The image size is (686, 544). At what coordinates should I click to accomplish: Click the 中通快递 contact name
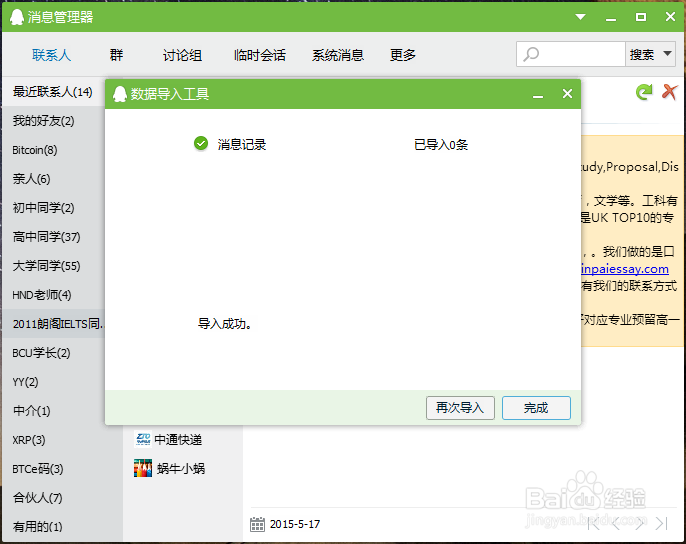click(x=178, y=439)
